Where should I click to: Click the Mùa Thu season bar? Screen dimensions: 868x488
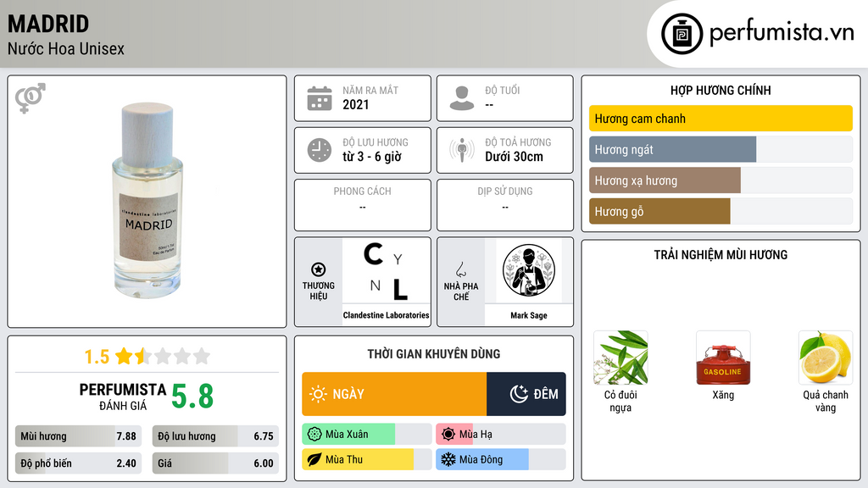point(366,460)
